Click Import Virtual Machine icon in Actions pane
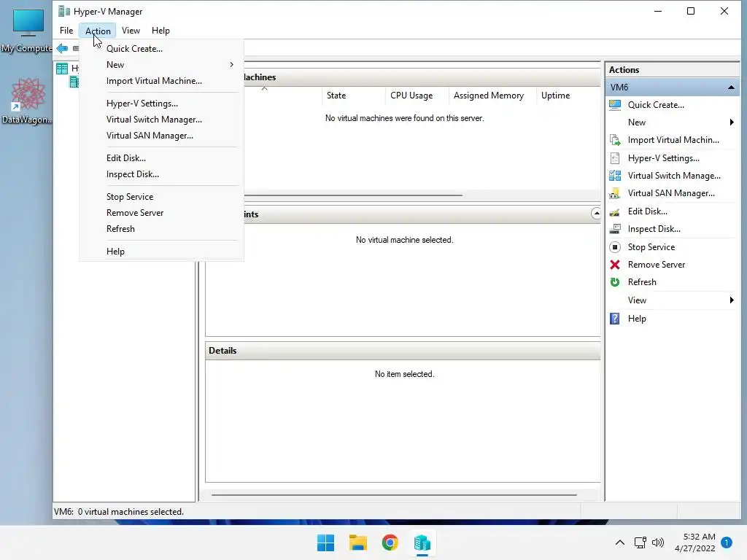The height and width of the screenshot is (560, 747). (x=615, y=140)
